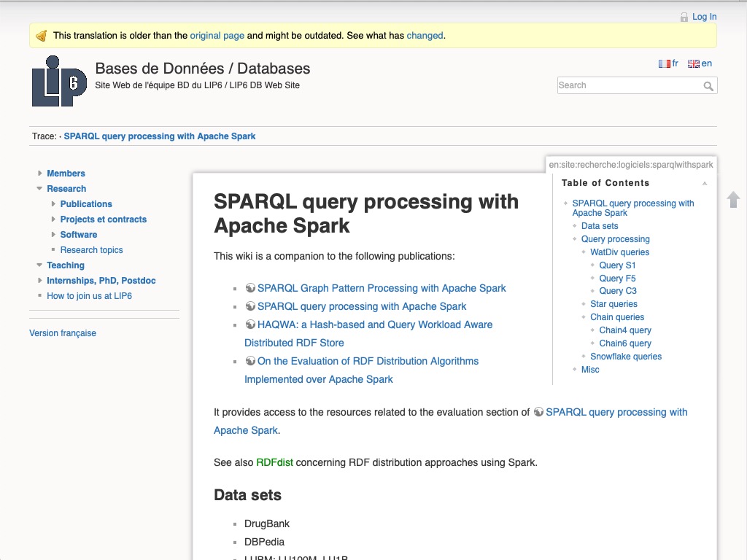Switch to French via flag icon
The width and height of the screenshot is (747, 560).
click(666, 63)
